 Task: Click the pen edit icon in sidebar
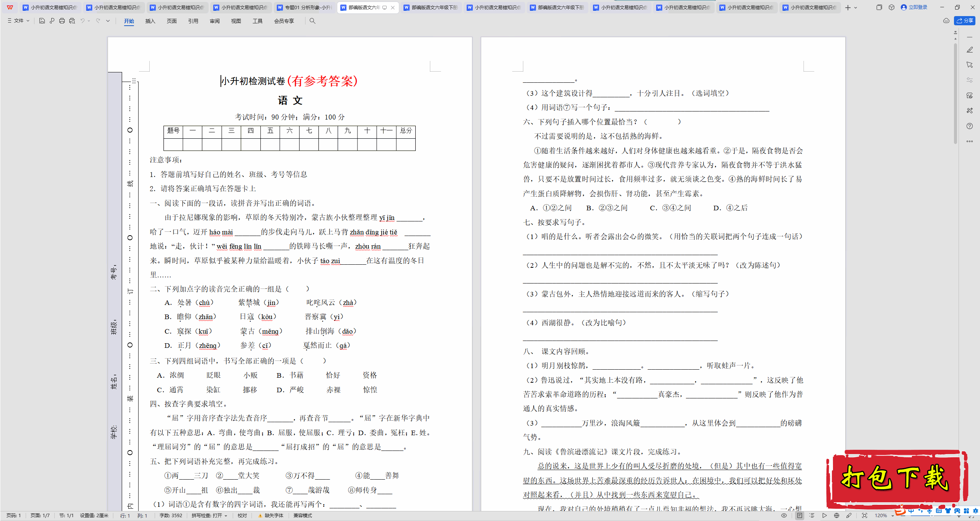pyautogui.click(x=970, y=50)
